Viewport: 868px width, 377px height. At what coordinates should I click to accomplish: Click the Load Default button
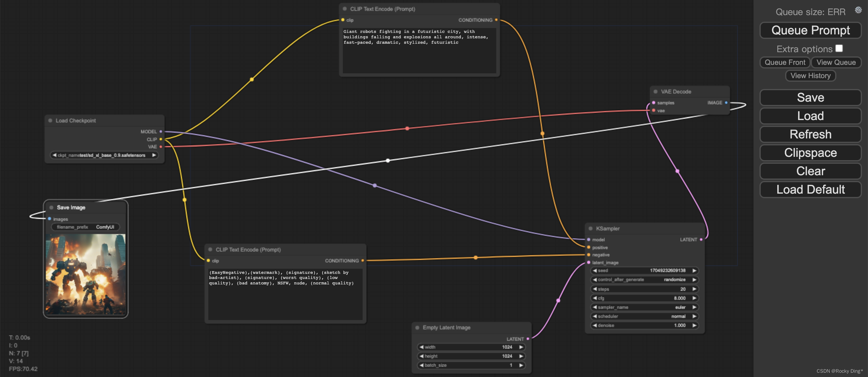(810, 189)
